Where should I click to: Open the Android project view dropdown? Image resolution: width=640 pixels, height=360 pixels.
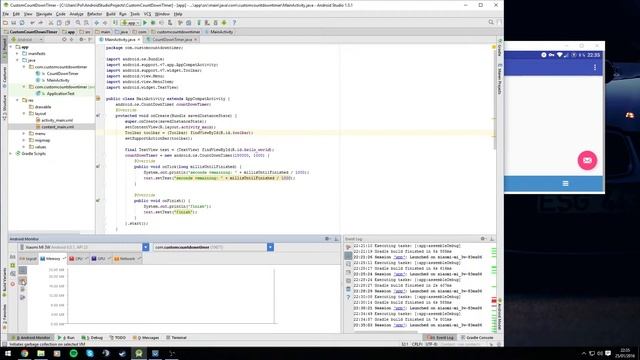(x=27, y=40)
